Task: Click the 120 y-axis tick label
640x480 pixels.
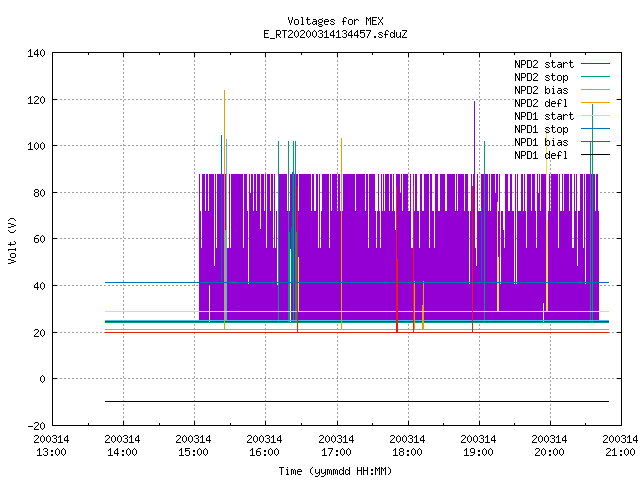Action: click(36, 100)
